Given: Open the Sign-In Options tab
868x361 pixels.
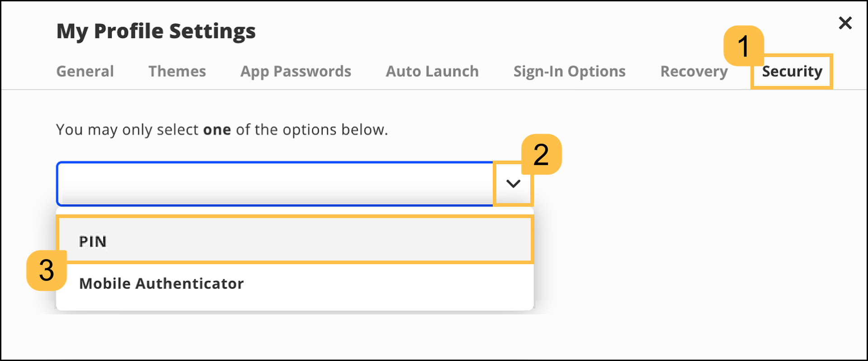Looking at the screenshot, I should click(x=569, y=71).
